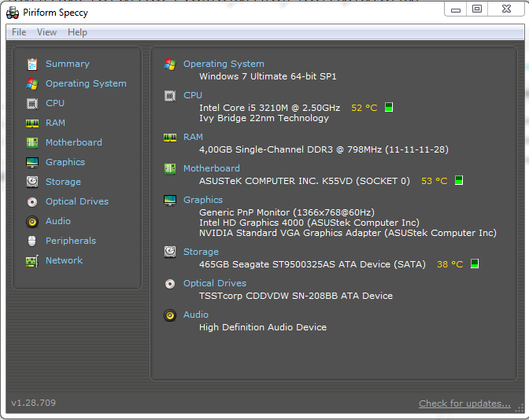Click the Graphics heading link in summary
Image resolution: width=529 pixels, height=420 pixels.
203,200
